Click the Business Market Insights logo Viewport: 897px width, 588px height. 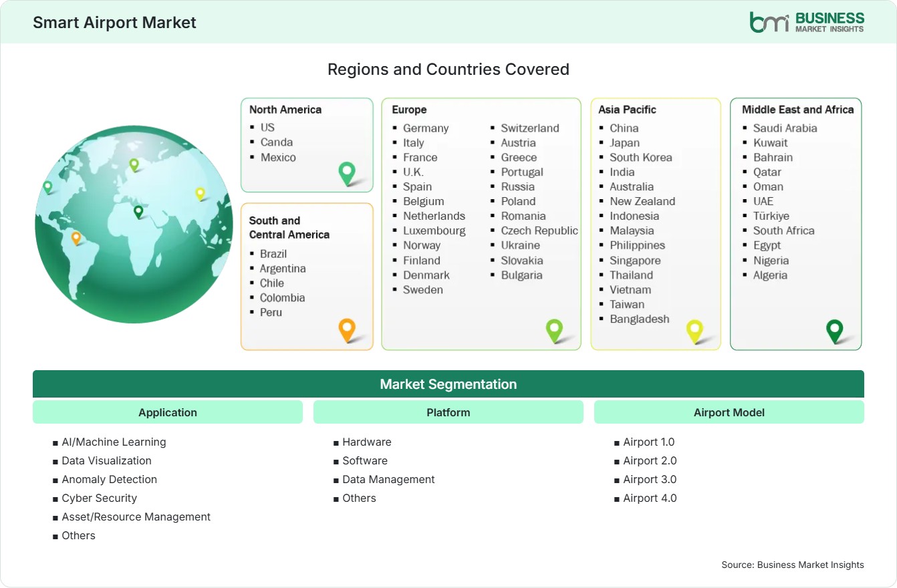(x=807, y=22)
